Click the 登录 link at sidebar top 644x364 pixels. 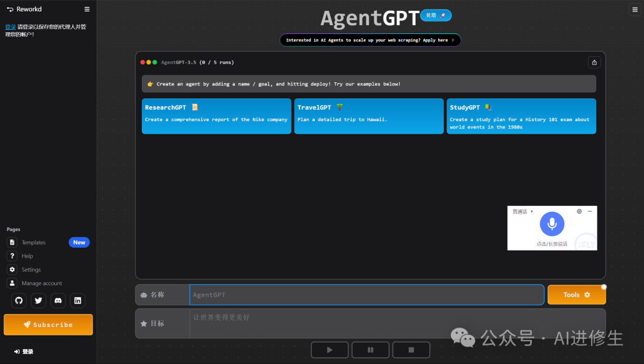[x=10, y=27]
